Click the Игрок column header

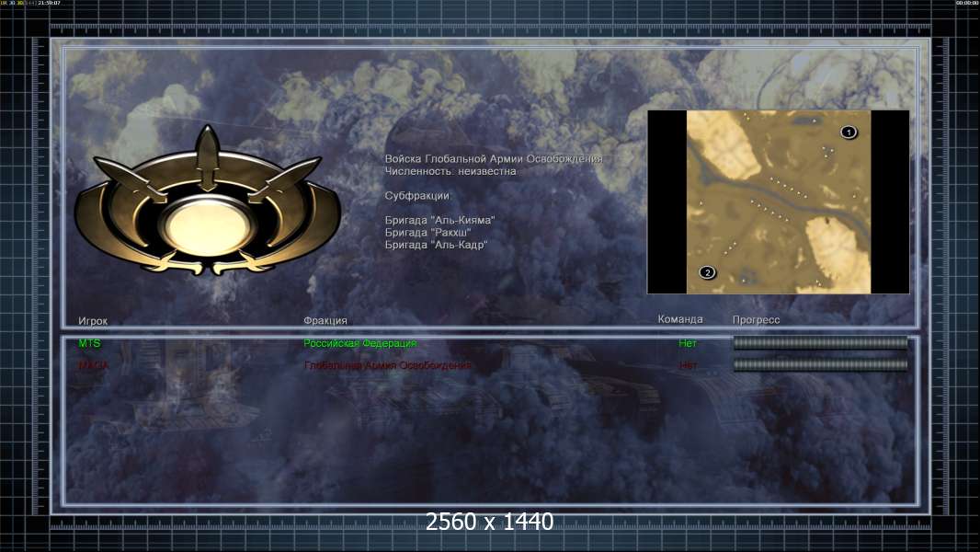(93, 321)
